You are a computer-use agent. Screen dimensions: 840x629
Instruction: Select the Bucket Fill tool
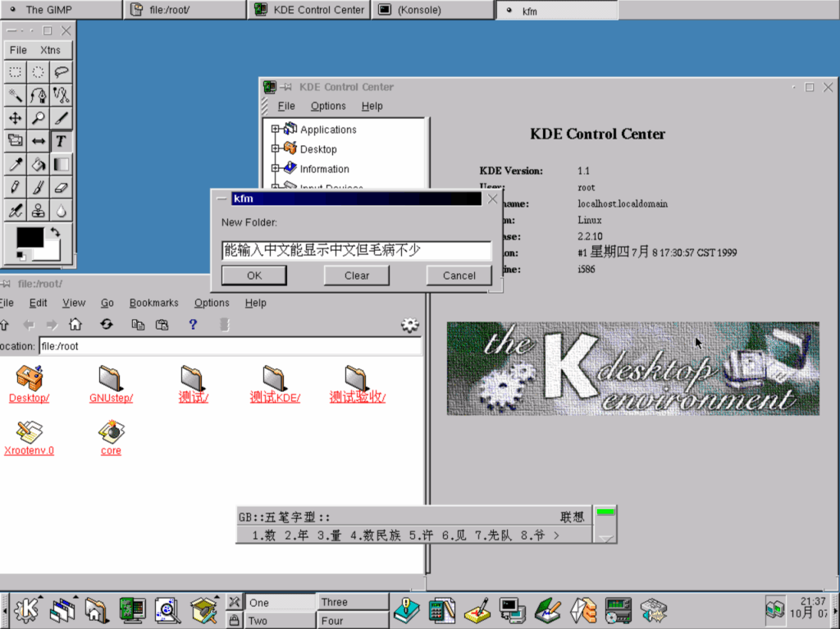pos(38,165)
